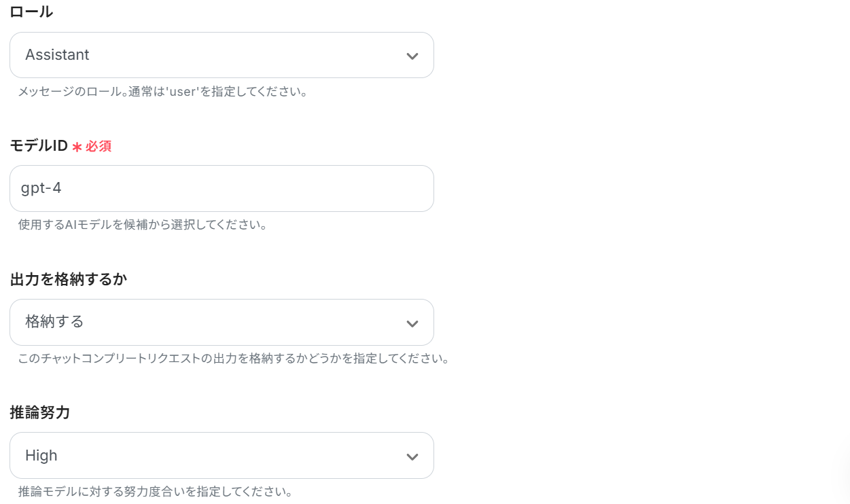Click the red 必須 required marker

point(99,146)
